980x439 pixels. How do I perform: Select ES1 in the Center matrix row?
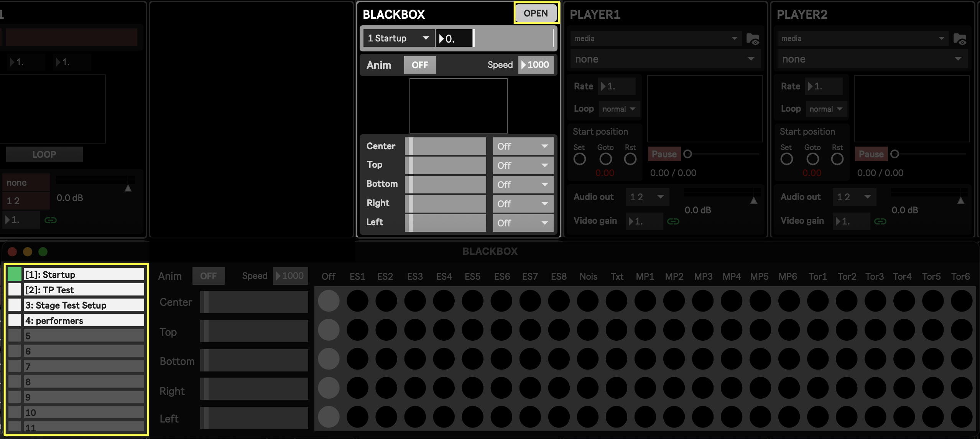[x=357, y=300]
